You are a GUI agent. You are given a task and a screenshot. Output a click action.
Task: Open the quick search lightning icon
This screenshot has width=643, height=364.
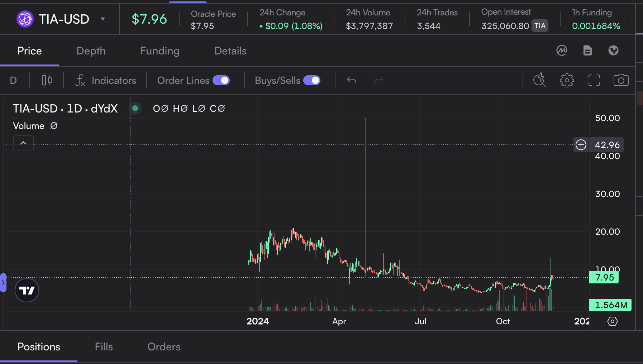(539, 80)
